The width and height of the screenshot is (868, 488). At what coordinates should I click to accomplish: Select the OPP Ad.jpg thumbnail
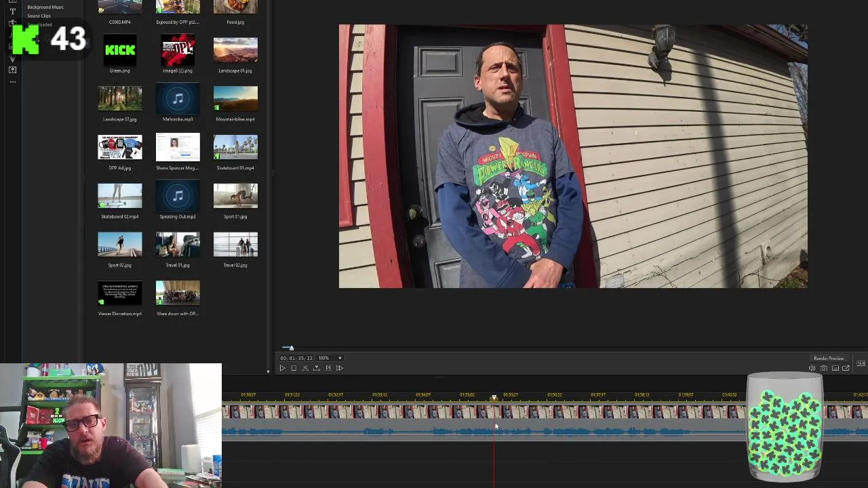tap(120, 147)
